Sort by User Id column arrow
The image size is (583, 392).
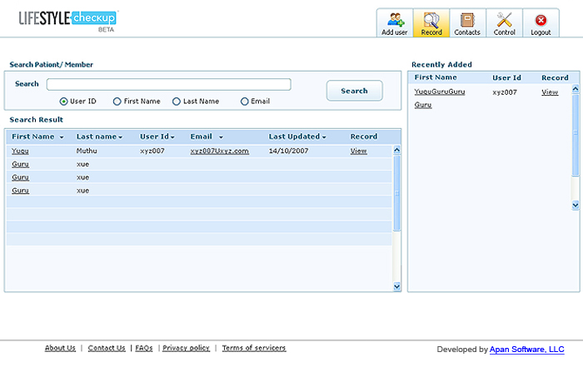[172, 137]
